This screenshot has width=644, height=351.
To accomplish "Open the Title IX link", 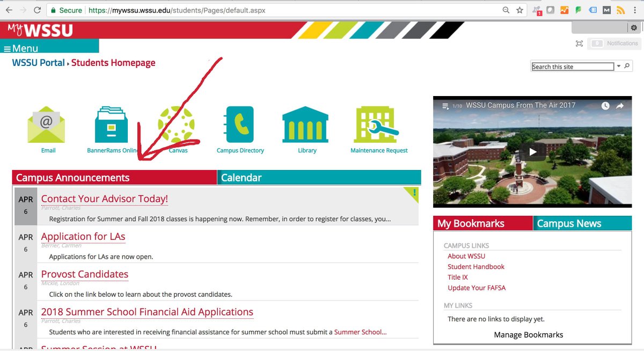I will [x=458, y=277].
